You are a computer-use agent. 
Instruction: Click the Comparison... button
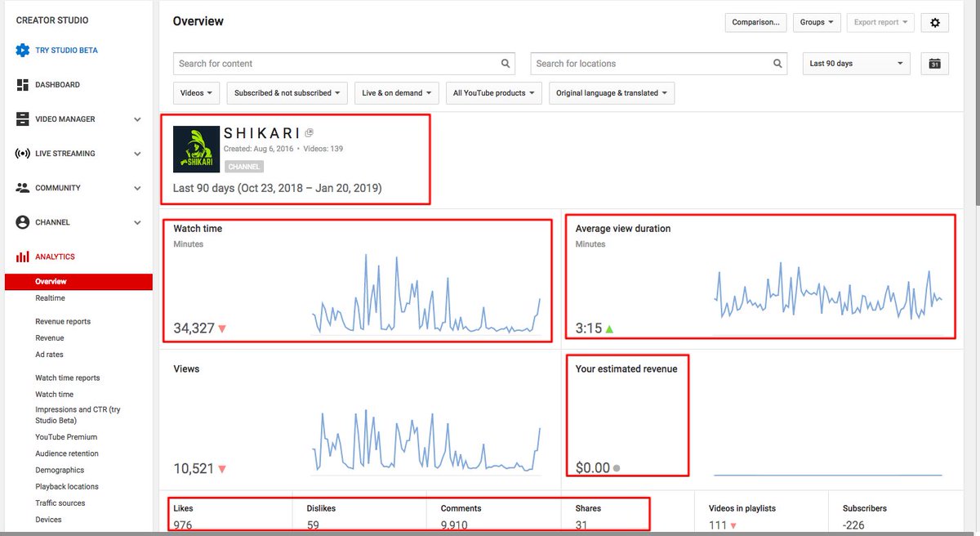755,23
